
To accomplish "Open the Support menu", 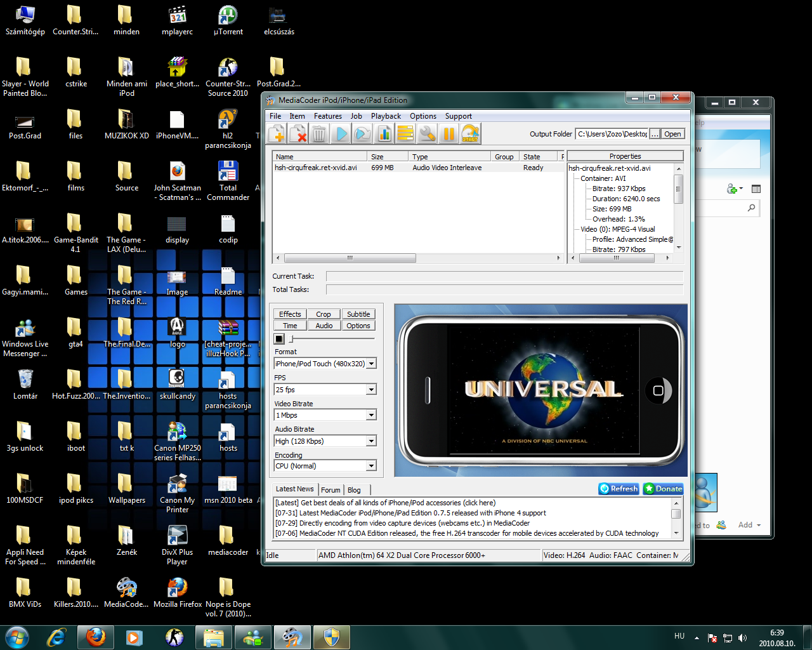I will click(458, 116).
